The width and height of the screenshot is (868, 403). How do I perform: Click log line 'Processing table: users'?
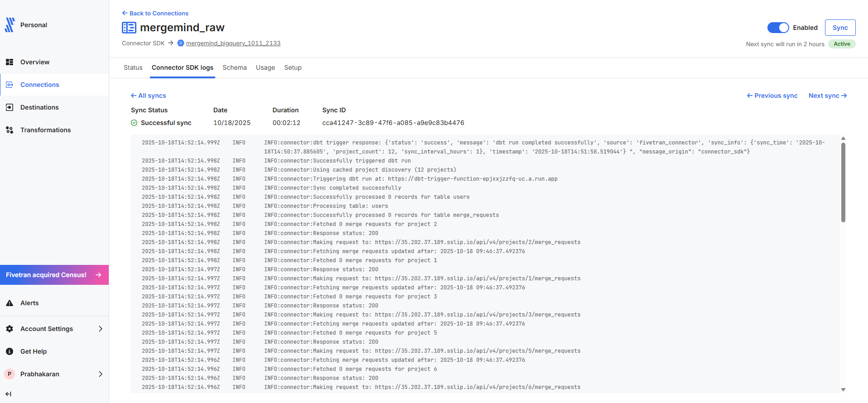[x=326, y=206]
